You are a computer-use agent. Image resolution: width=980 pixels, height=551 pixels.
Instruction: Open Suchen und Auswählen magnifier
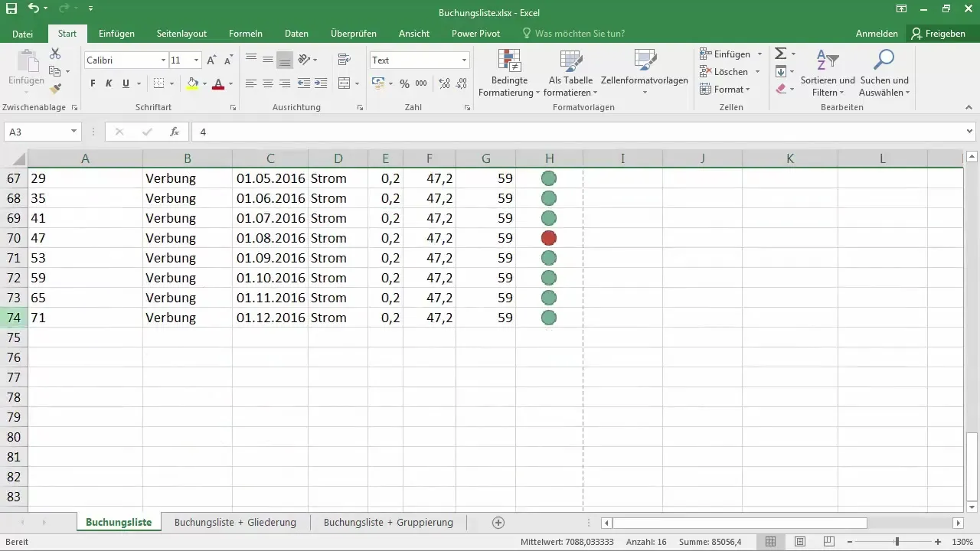click(884, 73)
